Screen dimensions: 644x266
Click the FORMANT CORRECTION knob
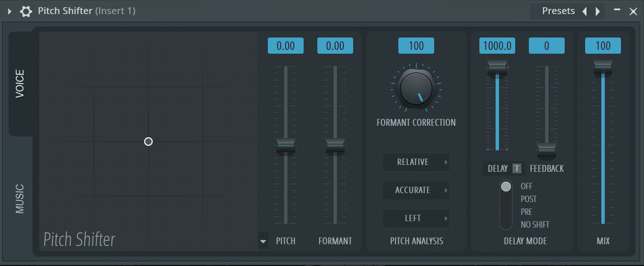(416, 89)
